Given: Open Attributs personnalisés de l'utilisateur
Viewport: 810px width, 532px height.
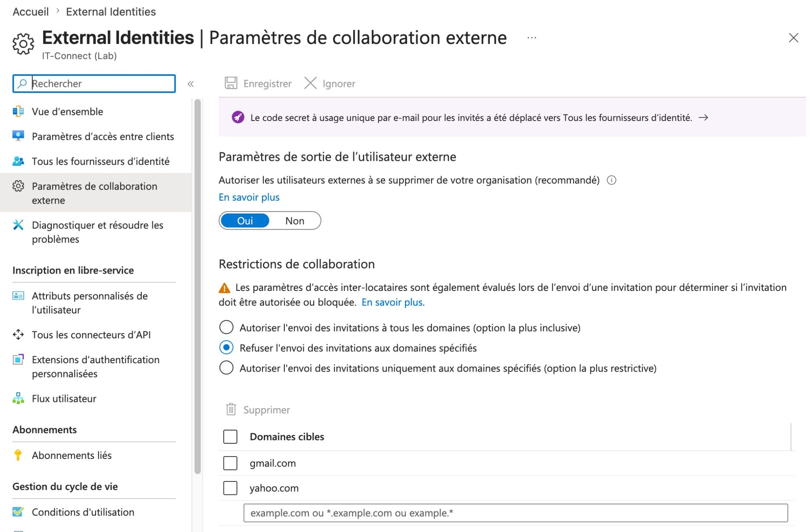Looking at the screenshot, I should pos(90,303).
